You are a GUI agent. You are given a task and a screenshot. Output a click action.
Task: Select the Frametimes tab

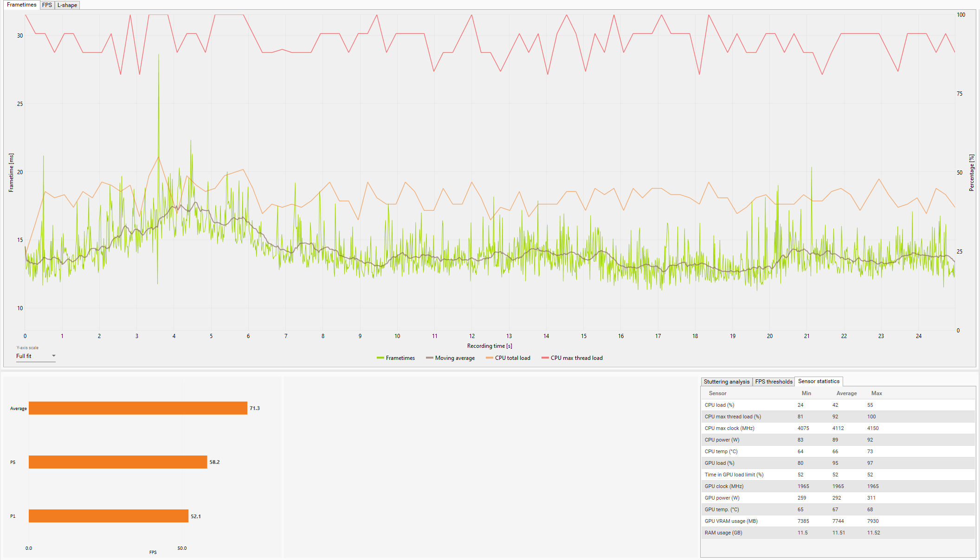(x=21, y=5)
